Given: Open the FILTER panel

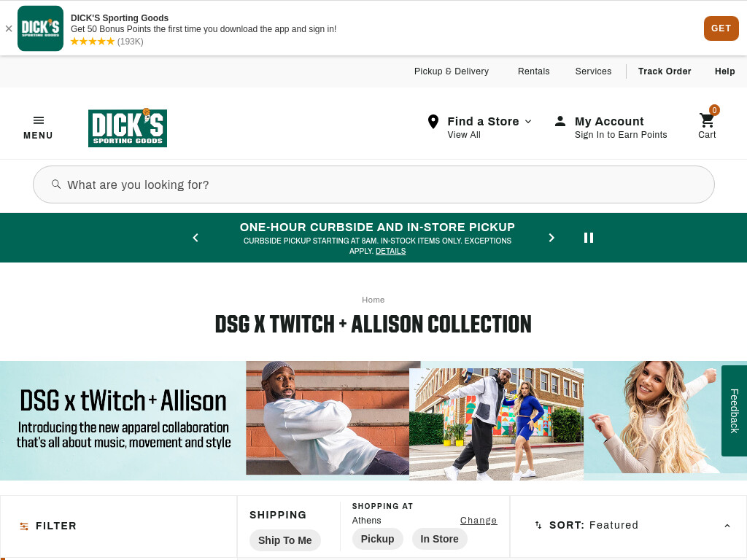Looking at the screenshot, I should coord(119,526).
